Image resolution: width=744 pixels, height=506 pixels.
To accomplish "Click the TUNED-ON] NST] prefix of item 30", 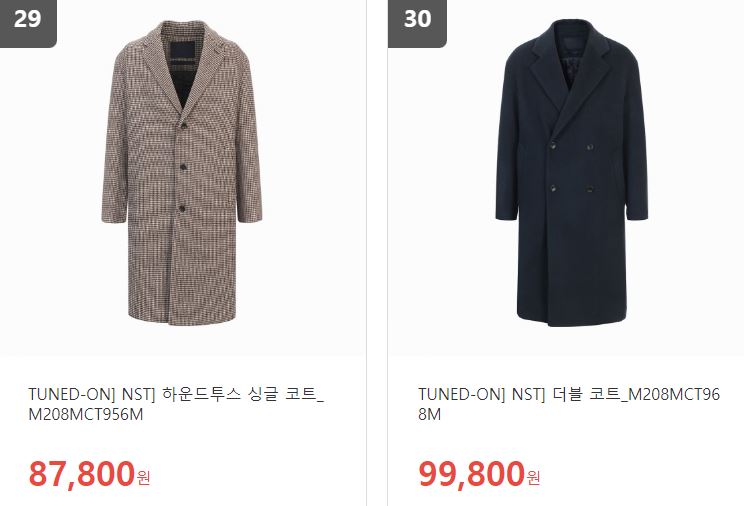I will (x=482, y=394).
